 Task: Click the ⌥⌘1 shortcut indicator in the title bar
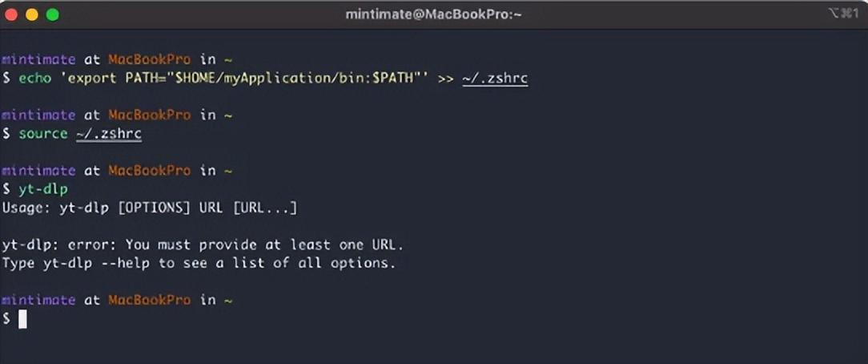pyautogui.click(x=843, y=14)
